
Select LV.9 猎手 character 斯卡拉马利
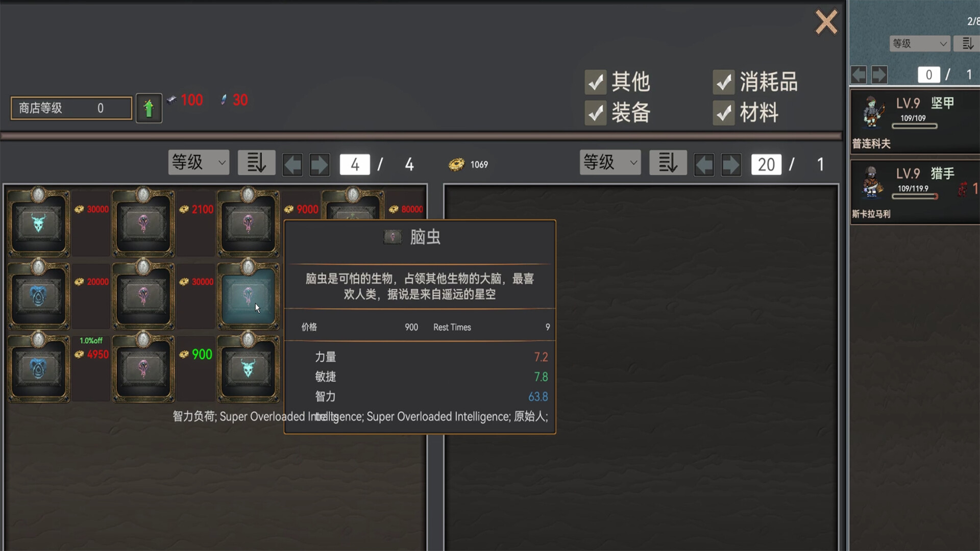915,192
